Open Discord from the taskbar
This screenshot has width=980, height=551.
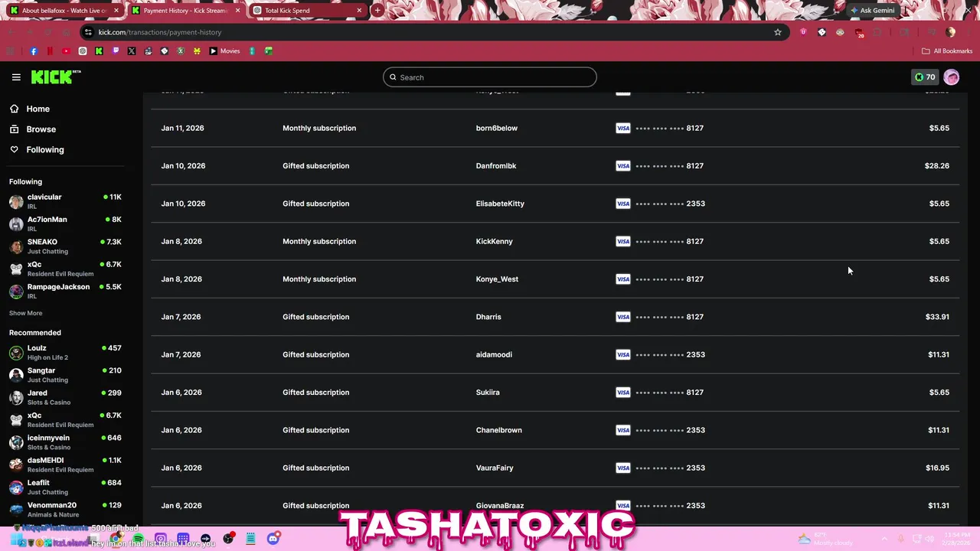pos(273,539)
